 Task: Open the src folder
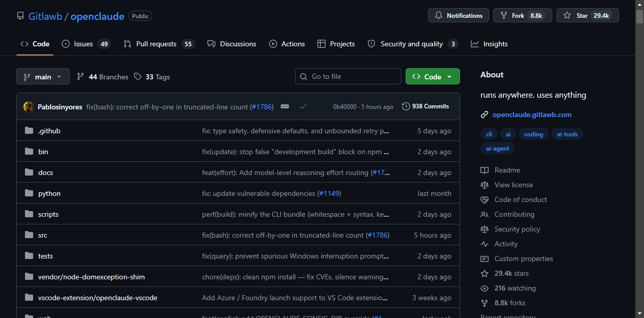click(x=43, y=235)
